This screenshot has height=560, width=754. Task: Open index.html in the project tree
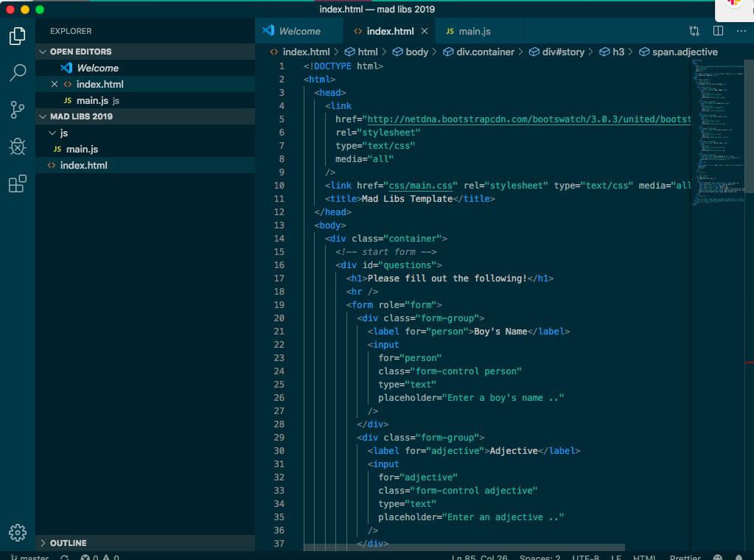click(x=145, y=165)
